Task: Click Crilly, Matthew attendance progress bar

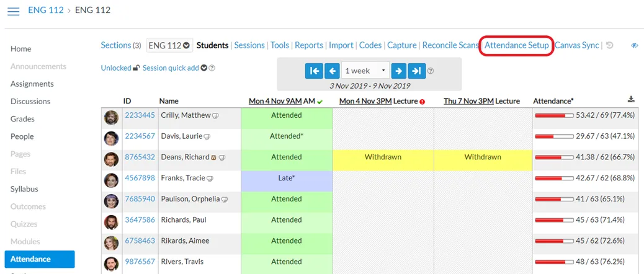Action: 554,116
